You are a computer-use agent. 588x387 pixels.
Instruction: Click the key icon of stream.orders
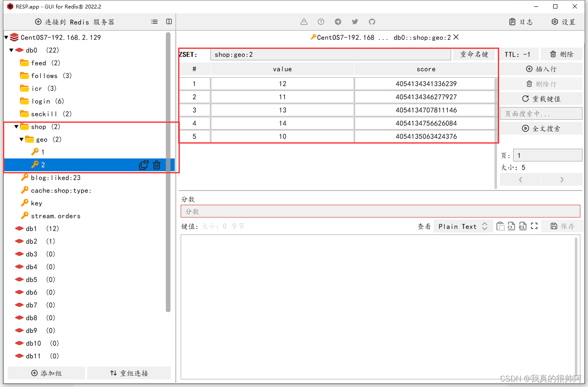click(25, 215)
